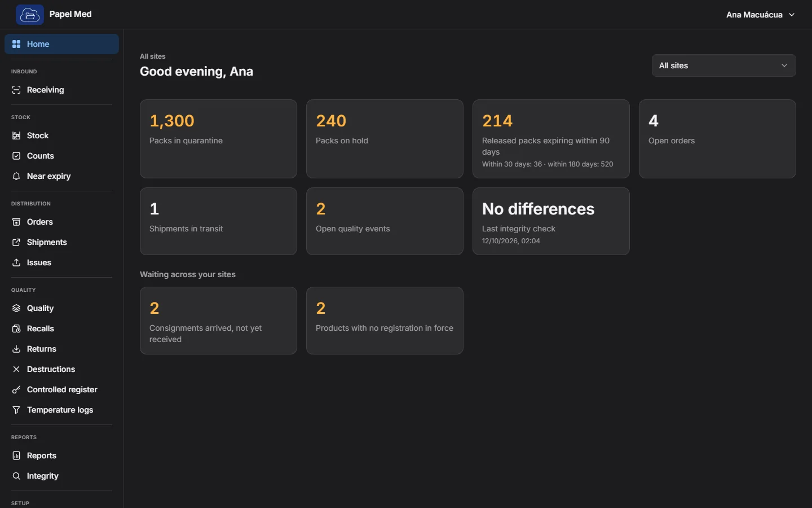This screenshot has height=508, width=812.
Task: Click the Papel Med cloud logo icon
Action: point(30,15)
